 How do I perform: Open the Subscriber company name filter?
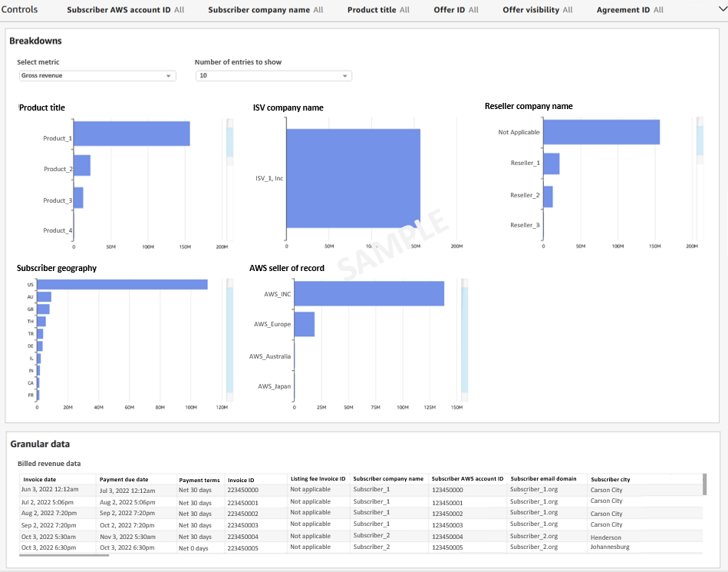(265, 11)
